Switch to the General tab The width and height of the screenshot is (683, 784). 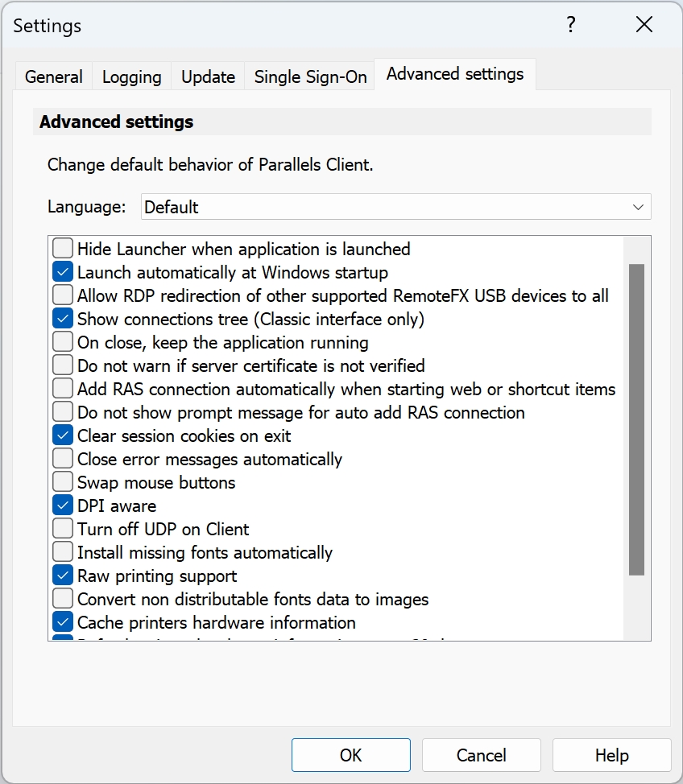[54, 77]
